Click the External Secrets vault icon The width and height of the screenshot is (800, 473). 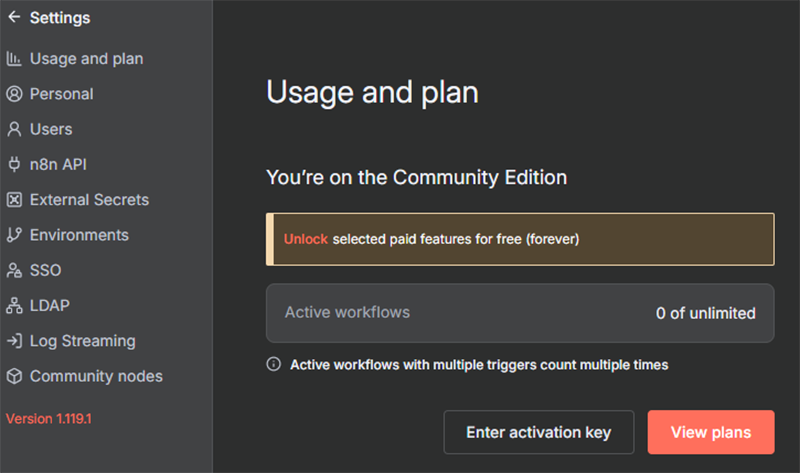pyautogui.click(x=14, y=200)
